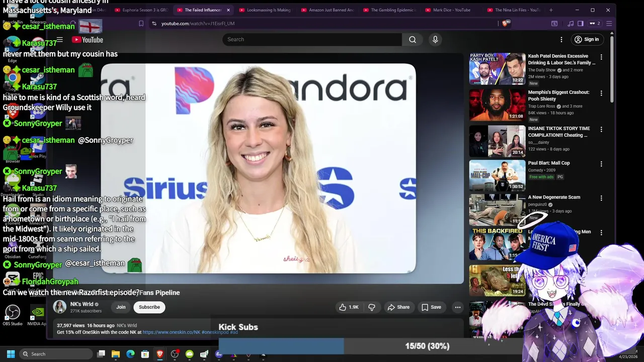Toggle the Brave sidebar panel
Screen dimensions: 644x362
580,24
